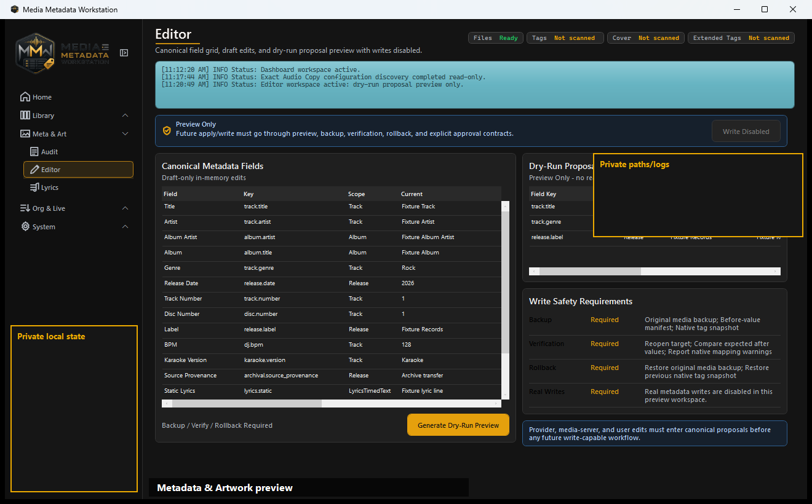Click the Editor pencil icon
Viewport: 812px width, 504px height.
click(x=34, y=170)
